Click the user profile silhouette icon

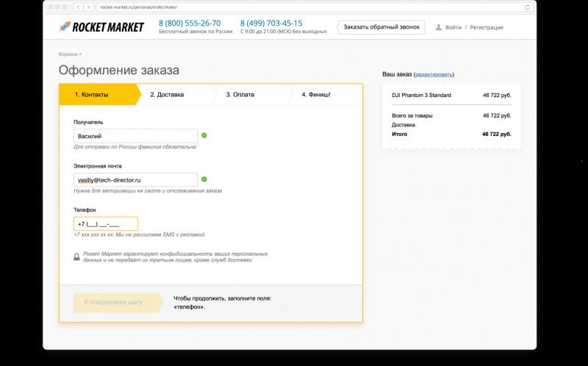point(438,27)
